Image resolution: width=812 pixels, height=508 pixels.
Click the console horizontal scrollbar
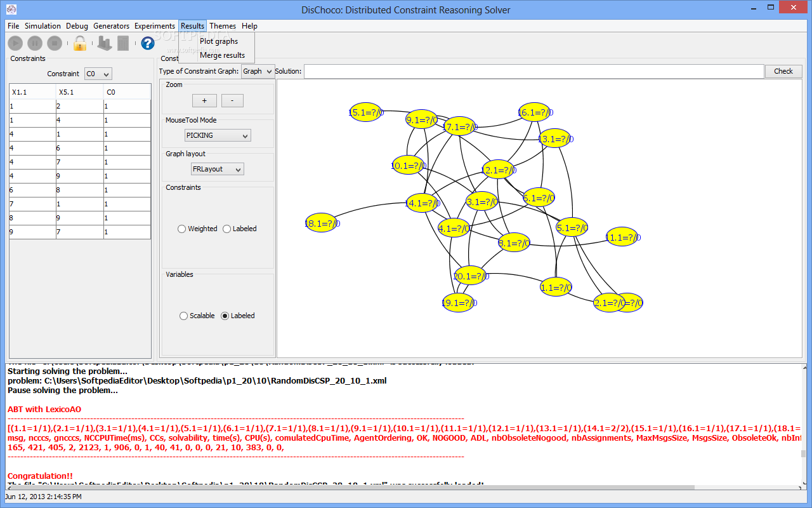point(402,487)
